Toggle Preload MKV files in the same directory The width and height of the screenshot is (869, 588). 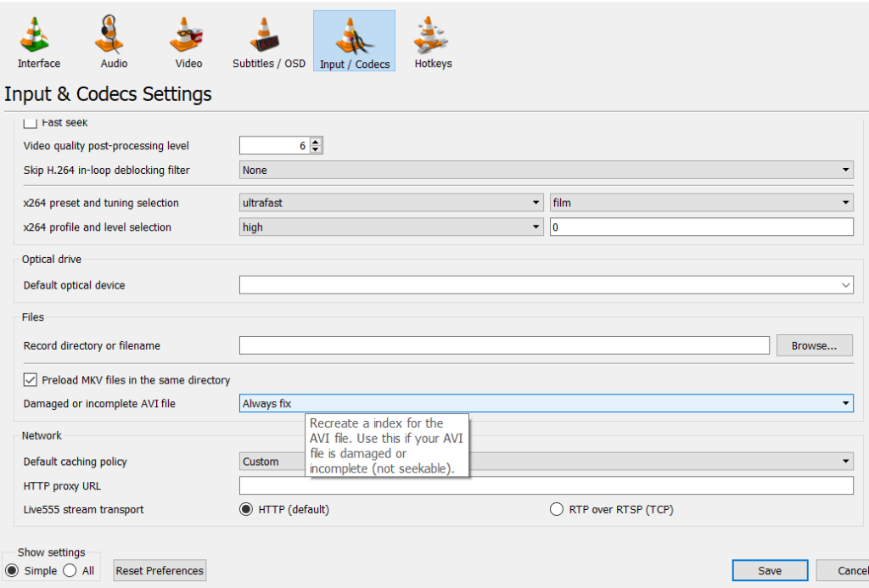coord(31,379)
